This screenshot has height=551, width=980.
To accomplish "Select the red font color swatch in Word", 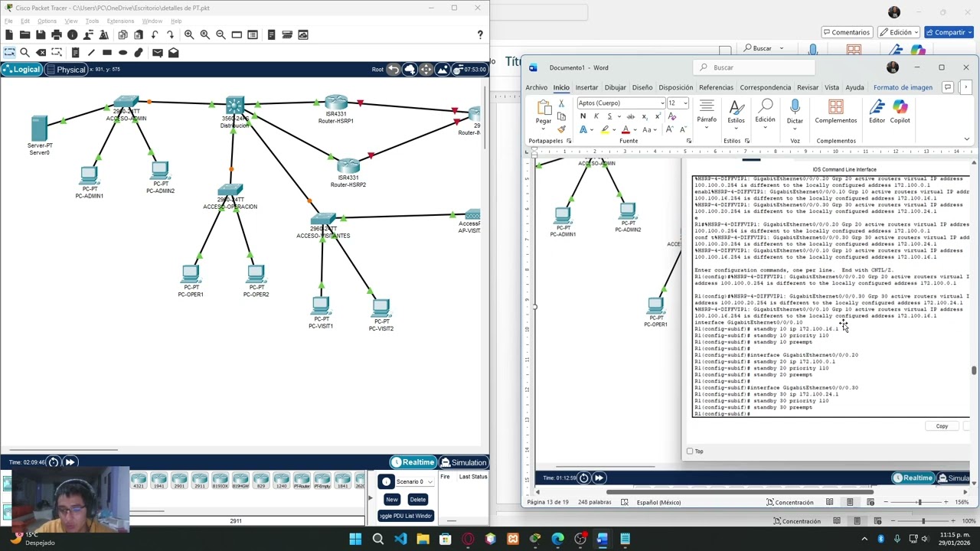I will point(626,130).
